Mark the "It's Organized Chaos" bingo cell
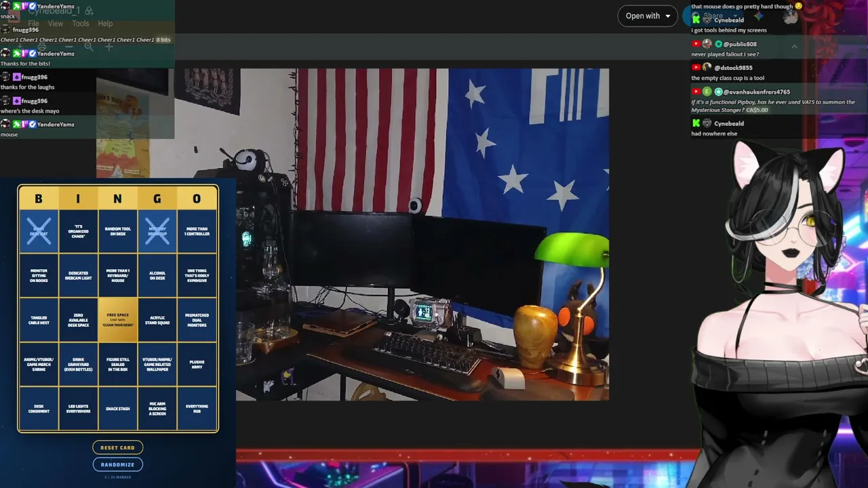The height and width of the screenshot is (488, 868). (x=78, y=231)
